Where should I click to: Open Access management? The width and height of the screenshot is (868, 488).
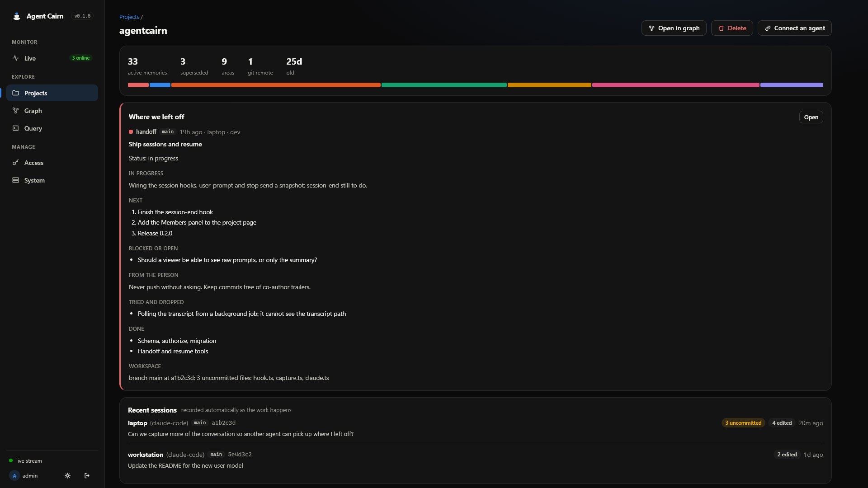tap(52, 163)
